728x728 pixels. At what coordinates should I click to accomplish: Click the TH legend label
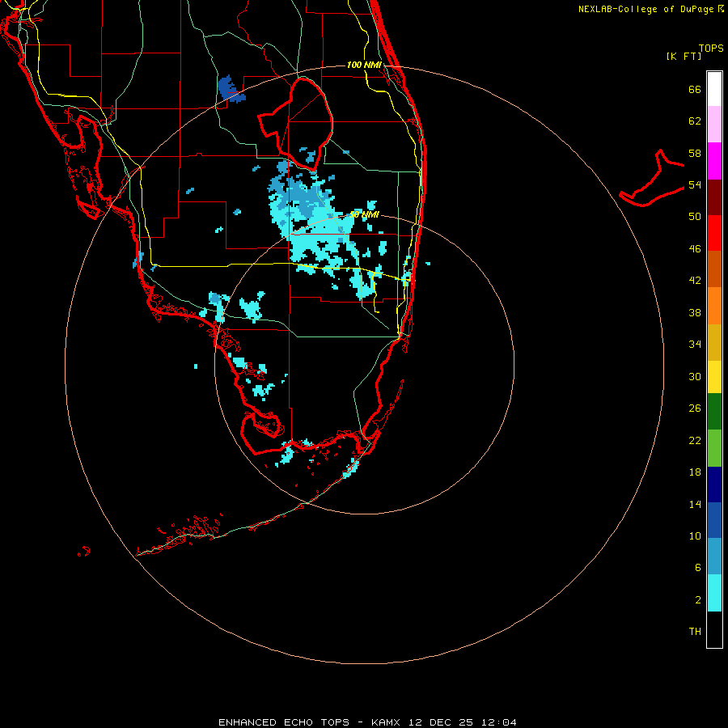pyautogui.click(x=695, y=632)
